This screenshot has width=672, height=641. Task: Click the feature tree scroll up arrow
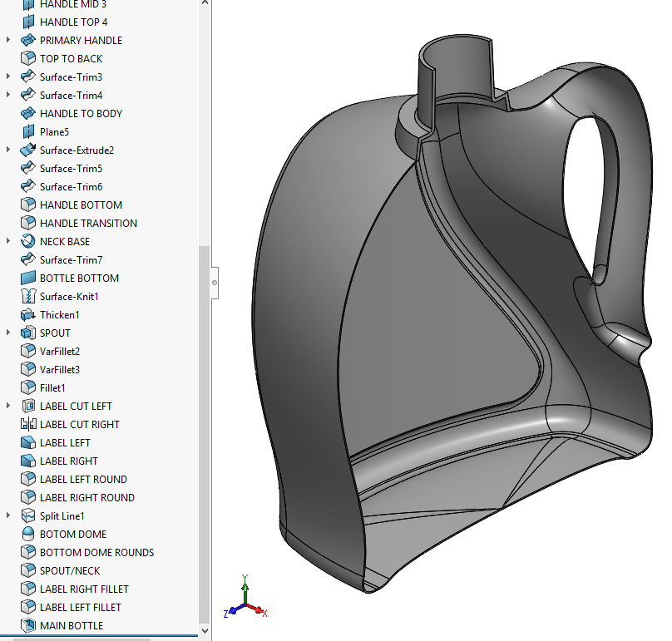(x=205, y=3)
